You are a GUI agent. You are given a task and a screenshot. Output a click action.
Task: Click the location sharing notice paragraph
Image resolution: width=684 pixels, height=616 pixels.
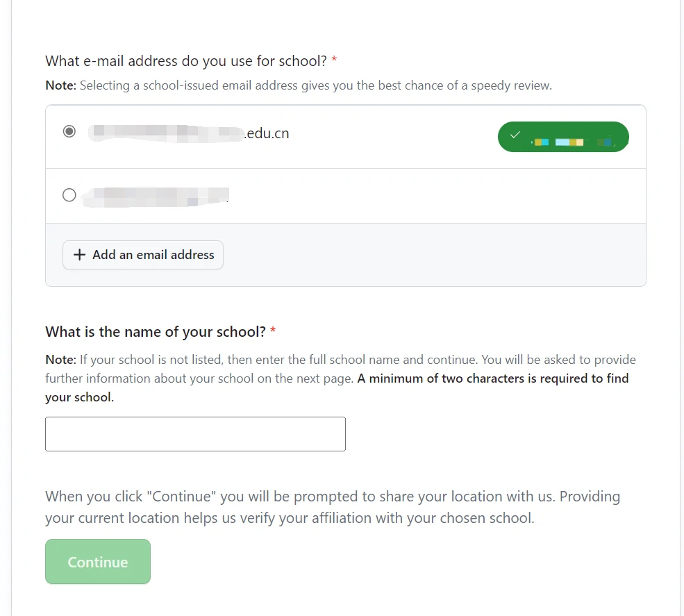pyautogui.click(x=332, y=507)
